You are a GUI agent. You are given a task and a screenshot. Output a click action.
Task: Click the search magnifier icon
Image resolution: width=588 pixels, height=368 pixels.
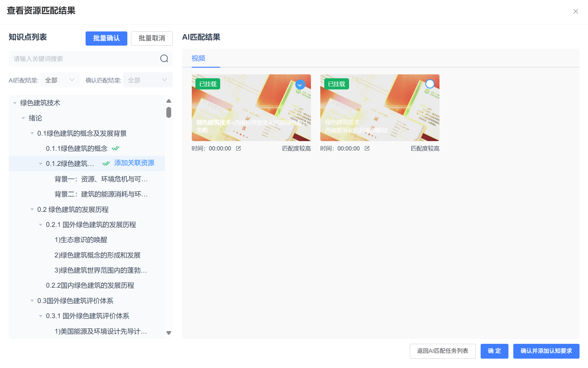click(x=164, y=59)
